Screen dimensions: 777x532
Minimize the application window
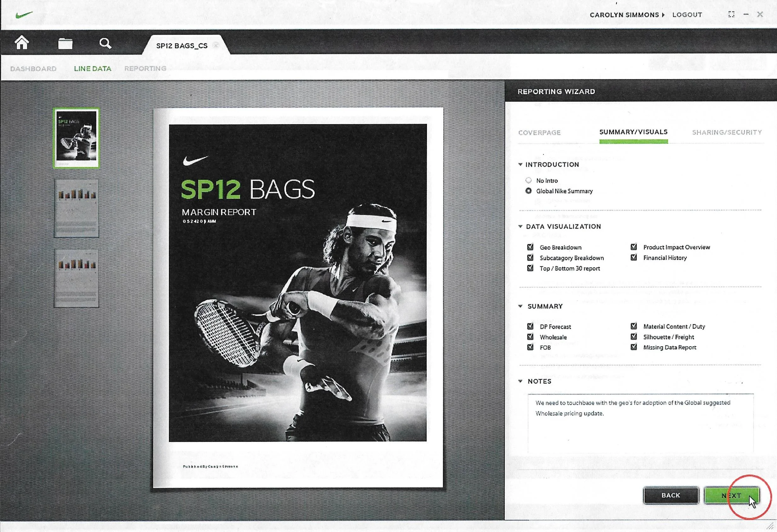pyautogui.click(x=746, y=14)
